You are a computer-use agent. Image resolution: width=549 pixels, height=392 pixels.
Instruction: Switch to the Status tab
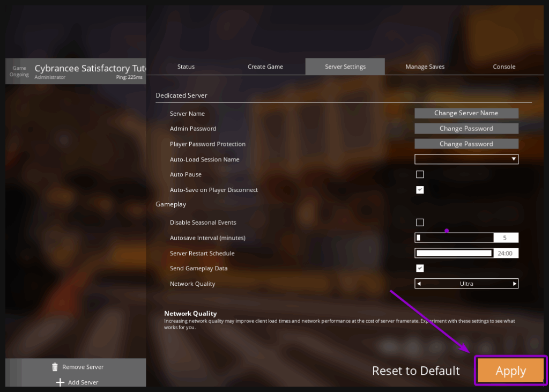click(186, 66)
